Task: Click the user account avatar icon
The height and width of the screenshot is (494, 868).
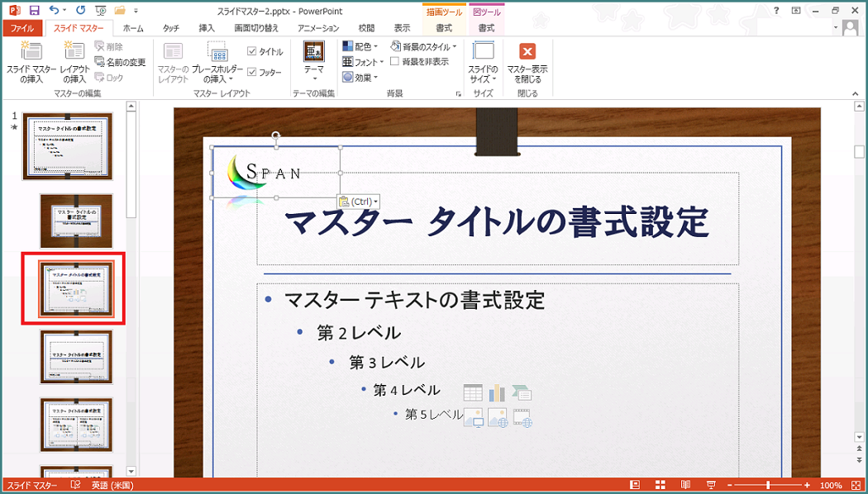Action: 851,27
